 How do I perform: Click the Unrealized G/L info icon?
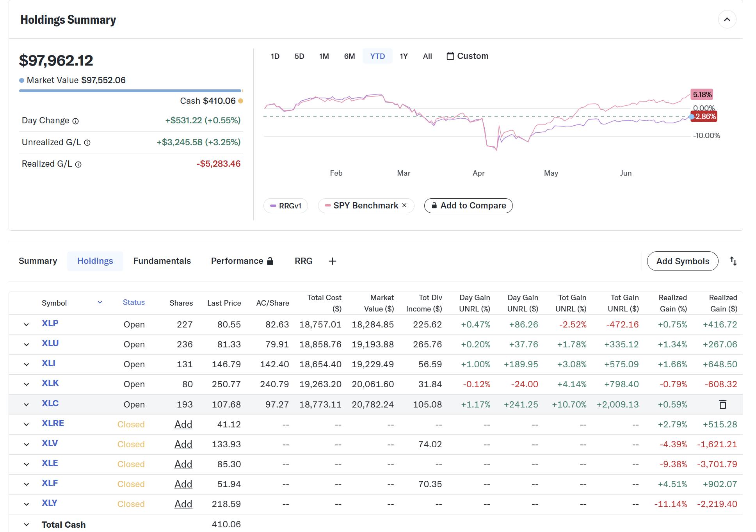[87, 143]
